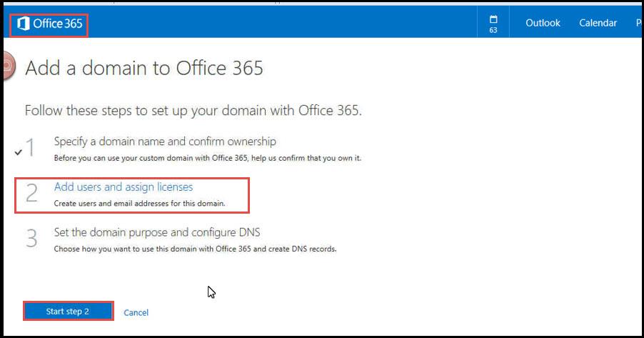Go to Calendar in the top navigation
644x338 pixels.
click(598, 23)
